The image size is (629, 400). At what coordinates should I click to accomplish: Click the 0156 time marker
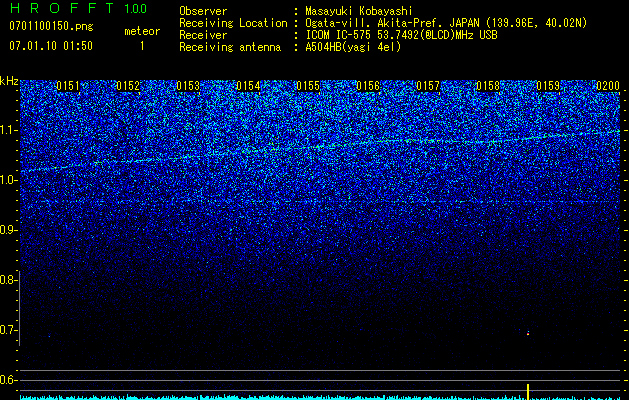click(368, 86)
